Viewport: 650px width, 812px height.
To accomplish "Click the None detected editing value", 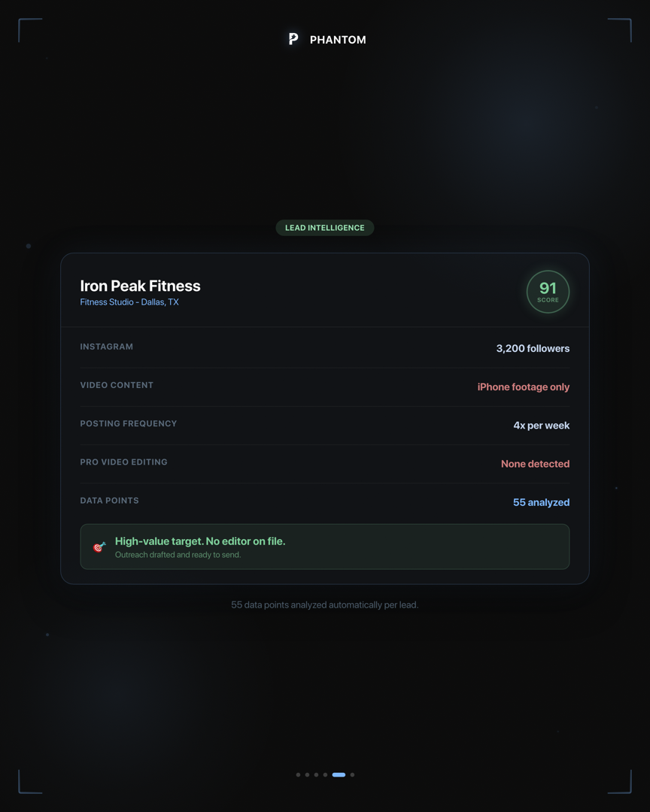I will (535, 464).
